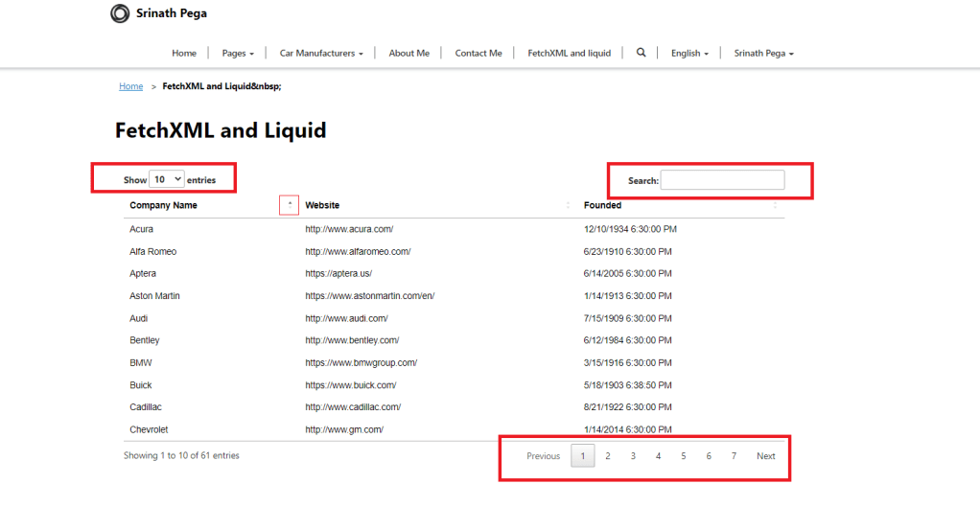This screenshot has height=530, width=980.
Task: Open the Srinath Pega user menu
Action: click(x=763, y=54)
